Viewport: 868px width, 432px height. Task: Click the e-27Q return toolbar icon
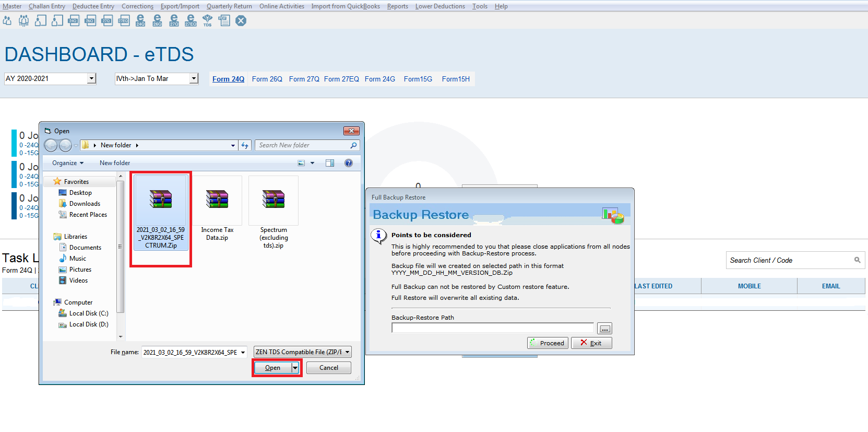tap(174, 21)
